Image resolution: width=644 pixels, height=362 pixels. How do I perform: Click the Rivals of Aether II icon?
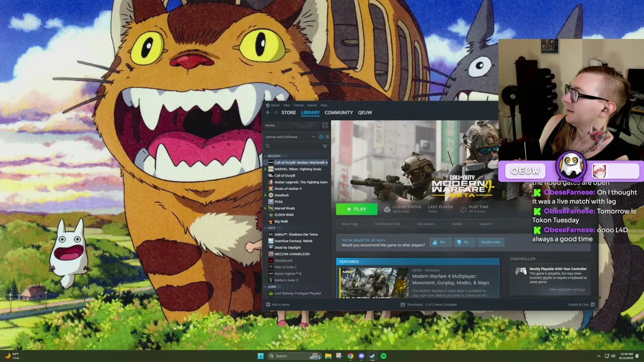271,189
